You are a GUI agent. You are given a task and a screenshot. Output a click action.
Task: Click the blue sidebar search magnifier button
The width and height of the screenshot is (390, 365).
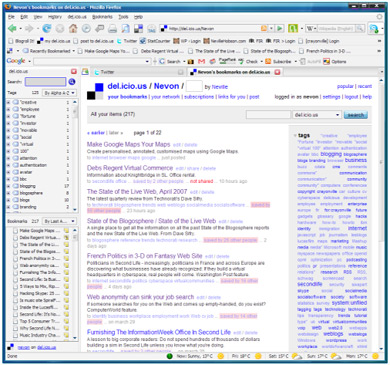tap(72, 82)
